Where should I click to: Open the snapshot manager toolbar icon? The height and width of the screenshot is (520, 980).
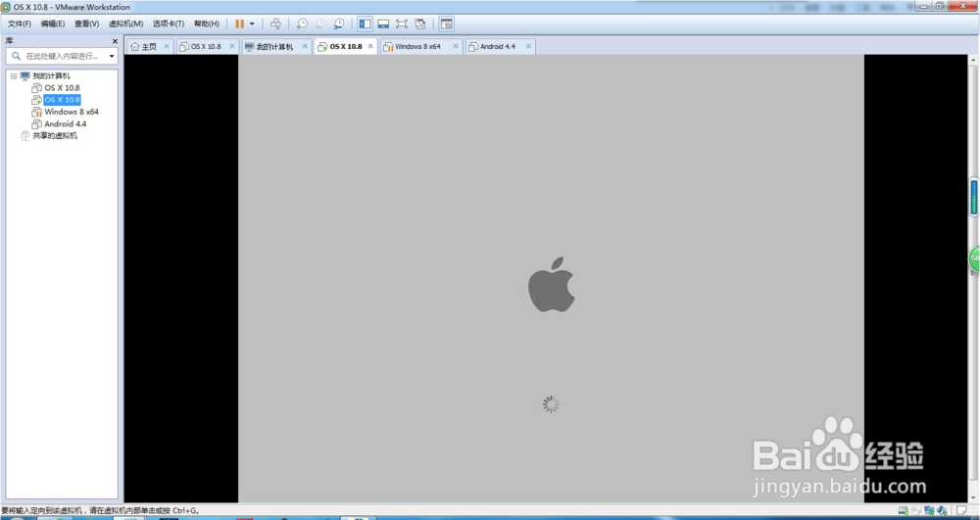(x=339, y=24)
